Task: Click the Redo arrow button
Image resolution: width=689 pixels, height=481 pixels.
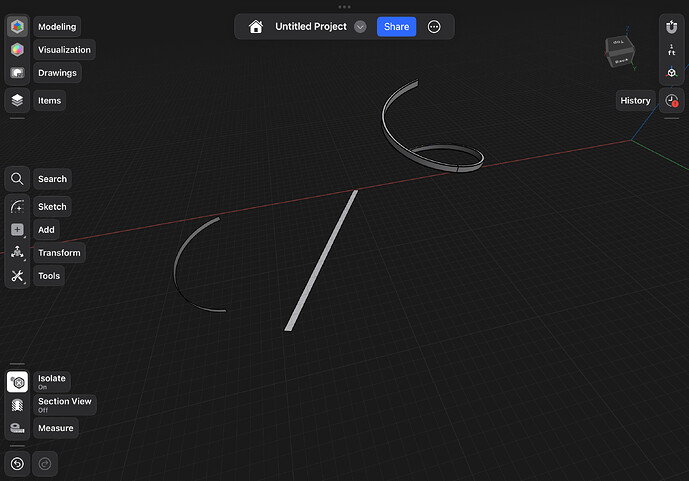Action: [45, 464]
